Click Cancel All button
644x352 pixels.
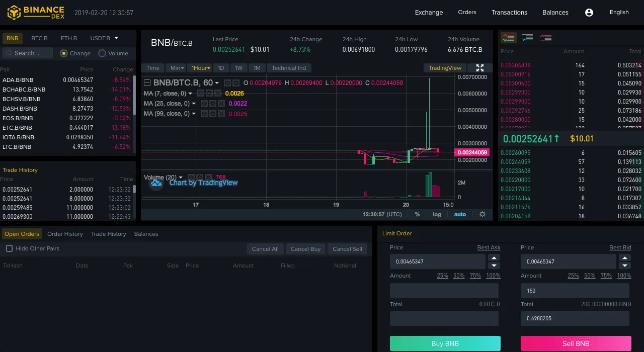click(x=265, y=249)
